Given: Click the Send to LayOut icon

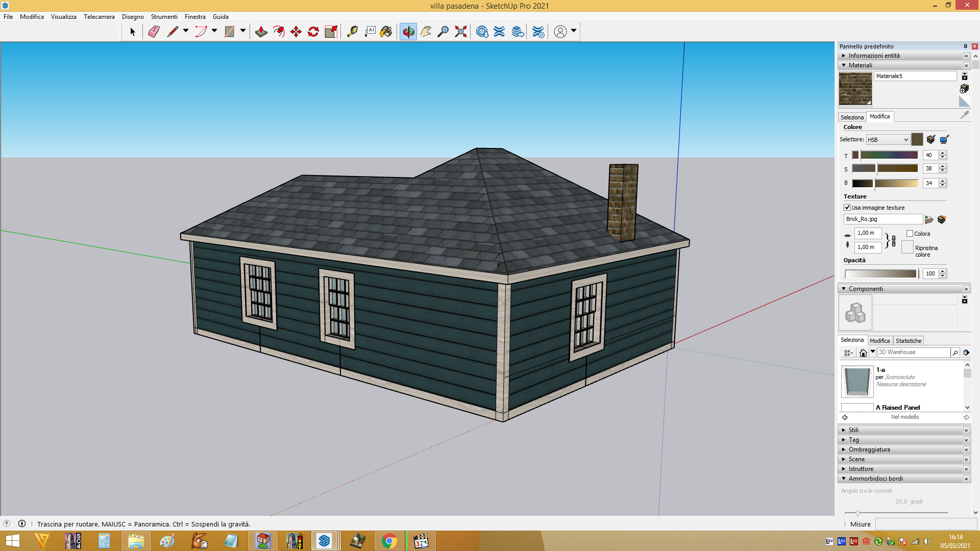Looking at the screenshot, I should [x=518, y=32].
